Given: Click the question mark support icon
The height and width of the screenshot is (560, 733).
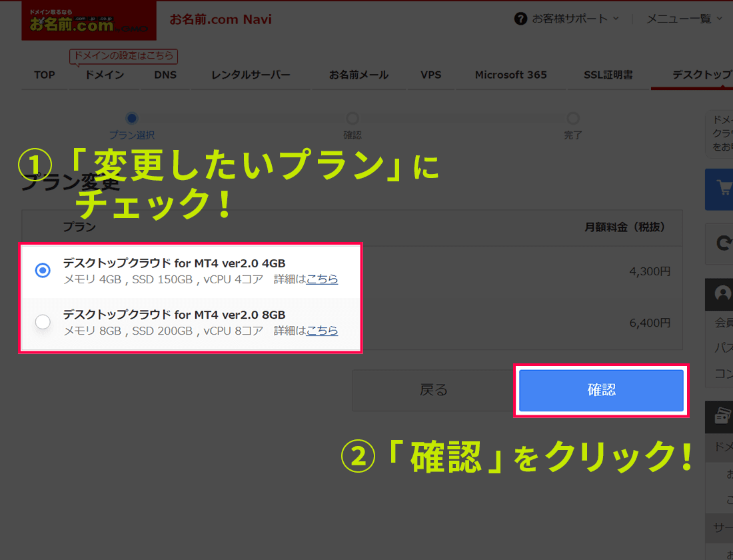Looking at the screenshot, I should tap(520, 19).
